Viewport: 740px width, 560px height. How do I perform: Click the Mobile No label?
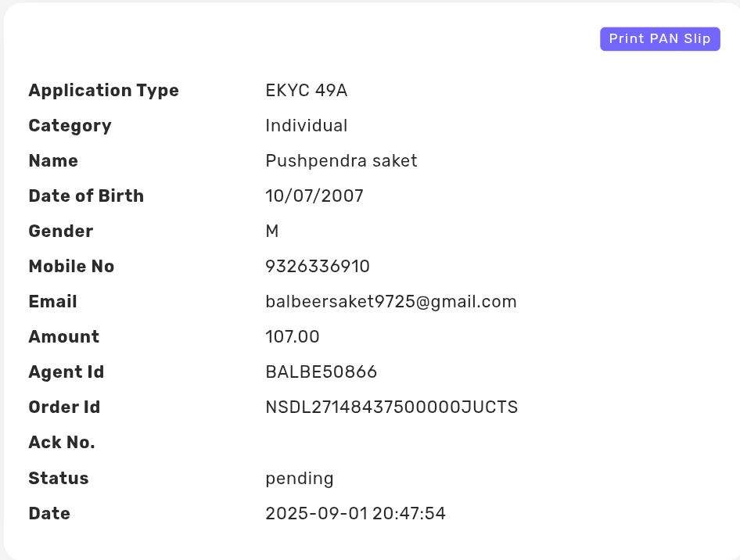[71, 267]
